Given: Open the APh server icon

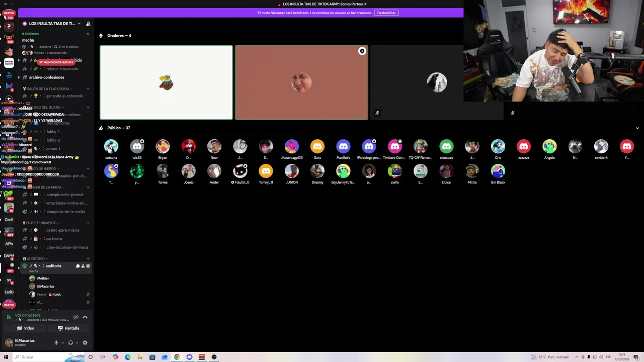Looking at the screenshot, I should [9, 244].
